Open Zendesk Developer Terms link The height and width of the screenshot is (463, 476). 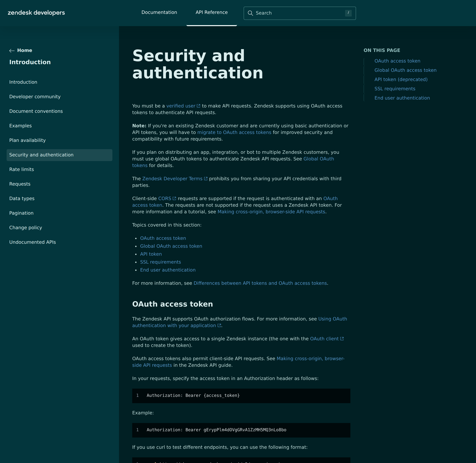click(x=172, y=178)
